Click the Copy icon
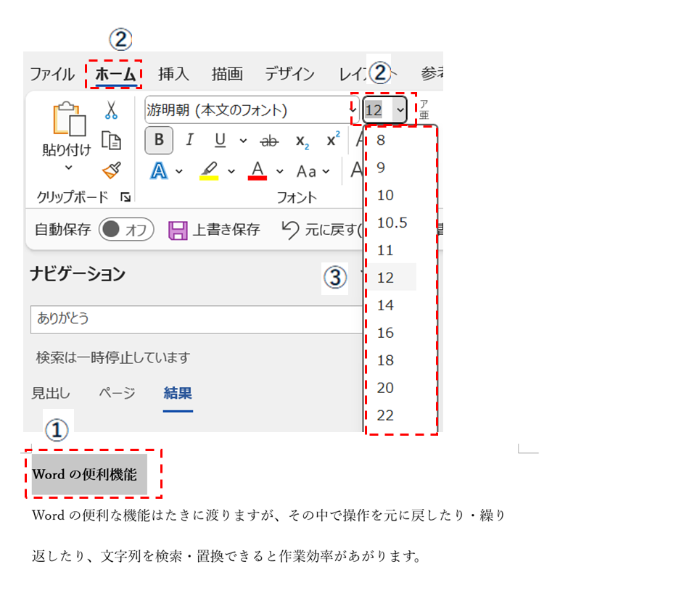700x601 pixels. click(x=111, y=140)
